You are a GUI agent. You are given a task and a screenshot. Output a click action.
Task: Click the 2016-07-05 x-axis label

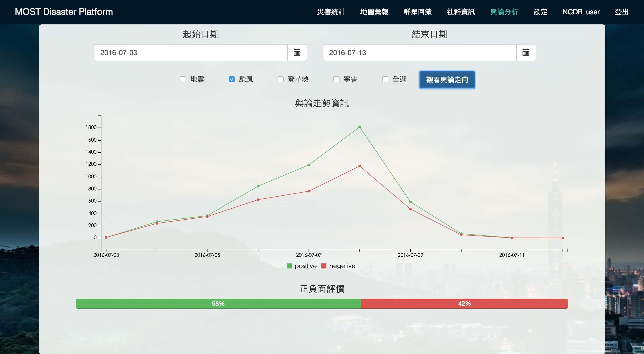[x=207, y=255]
